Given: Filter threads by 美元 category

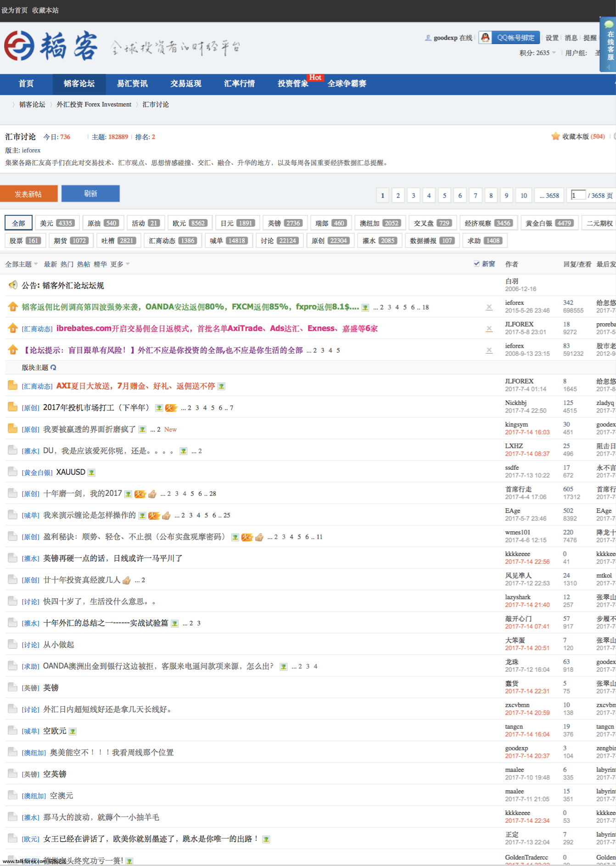Looking at the screenshot, I should (x=57, y=223).
